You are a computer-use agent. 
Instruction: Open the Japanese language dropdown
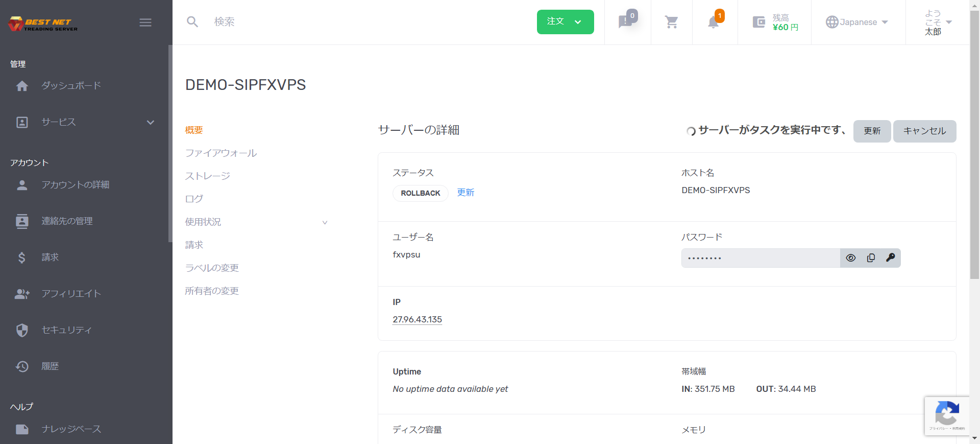click(x=857, y=22)
